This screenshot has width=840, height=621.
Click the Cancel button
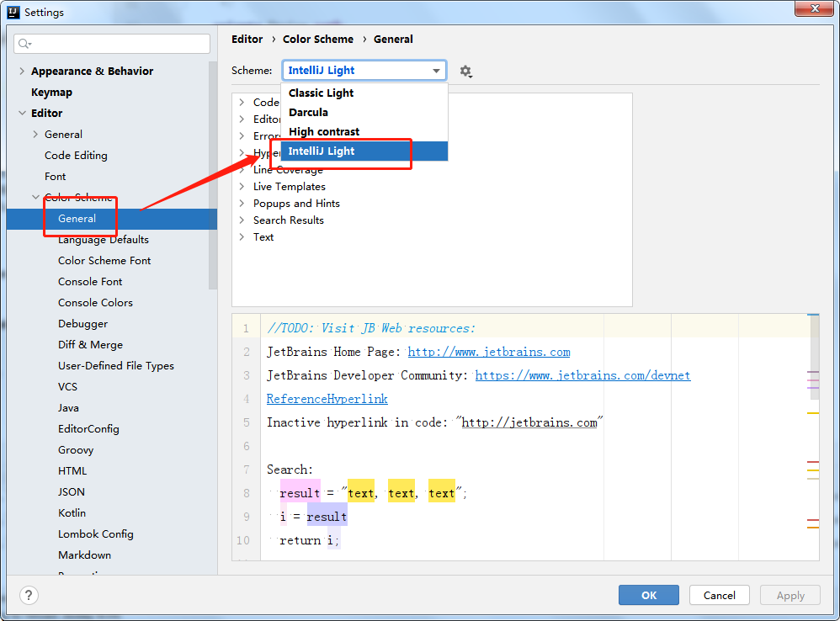click(x=720, y=595)
